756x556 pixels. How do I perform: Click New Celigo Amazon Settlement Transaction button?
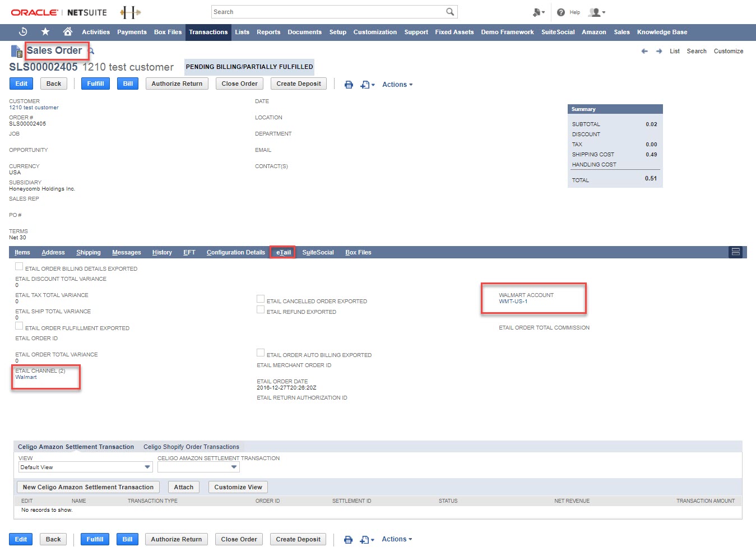(88, 487)
